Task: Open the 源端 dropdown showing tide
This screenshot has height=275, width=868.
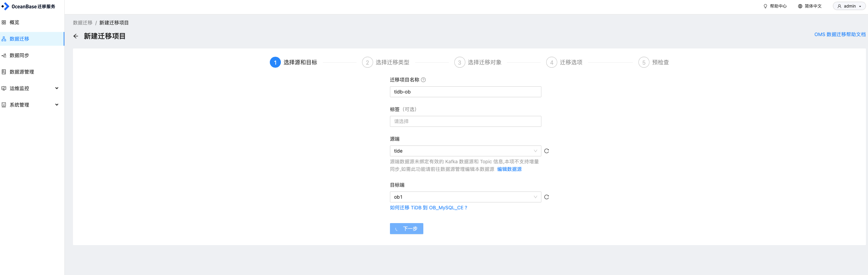Action: [x=465, y=151]
